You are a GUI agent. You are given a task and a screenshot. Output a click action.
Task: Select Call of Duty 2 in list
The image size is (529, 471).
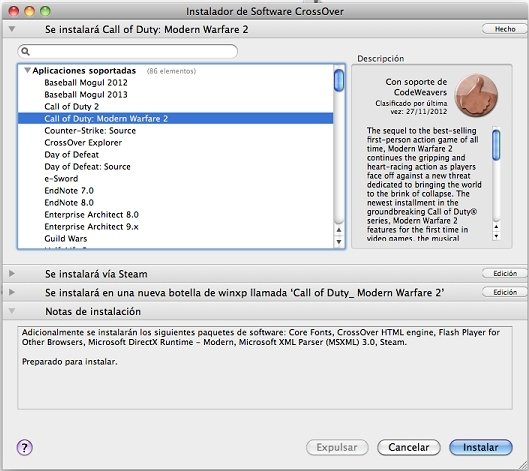[x=72, y=107]
